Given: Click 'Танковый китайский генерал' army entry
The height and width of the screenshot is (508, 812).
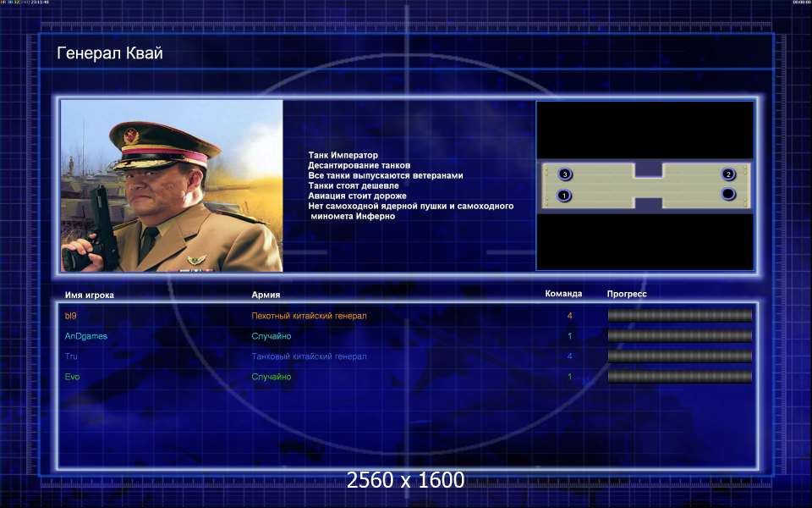Looking at the screenshot, I should click(x=310, y=356).
